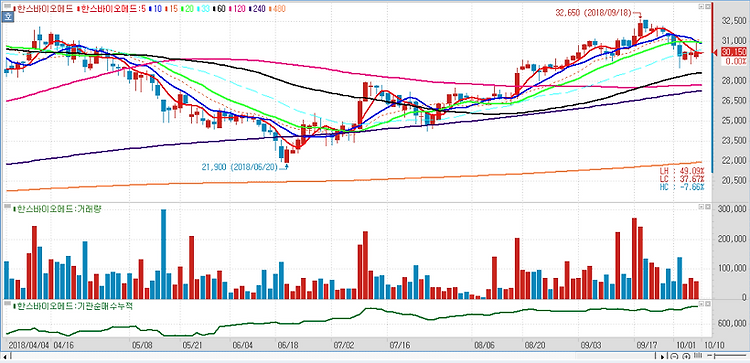Click the 07/16 date axis label
Screen dimensions: 750x363
[x=400, y=344]
